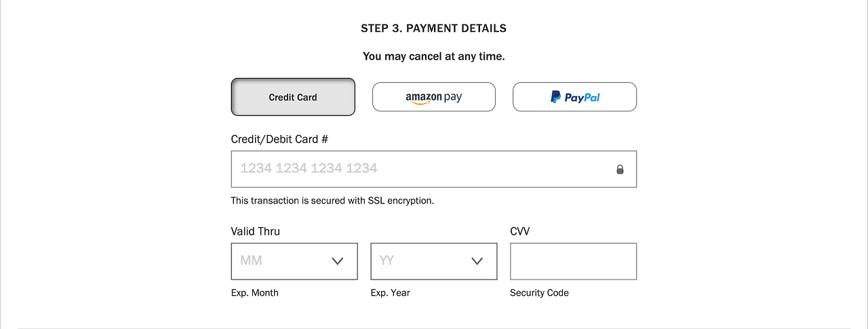Click the "Exp. Year" caption

point(390,293)
